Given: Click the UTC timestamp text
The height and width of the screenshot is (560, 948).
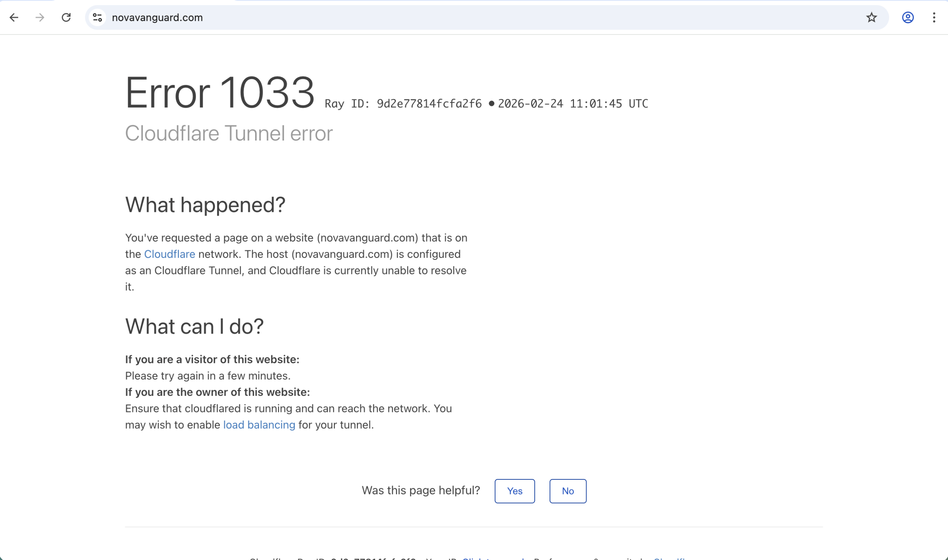Looking at the screenshot, I should click(x=573, y=104).
